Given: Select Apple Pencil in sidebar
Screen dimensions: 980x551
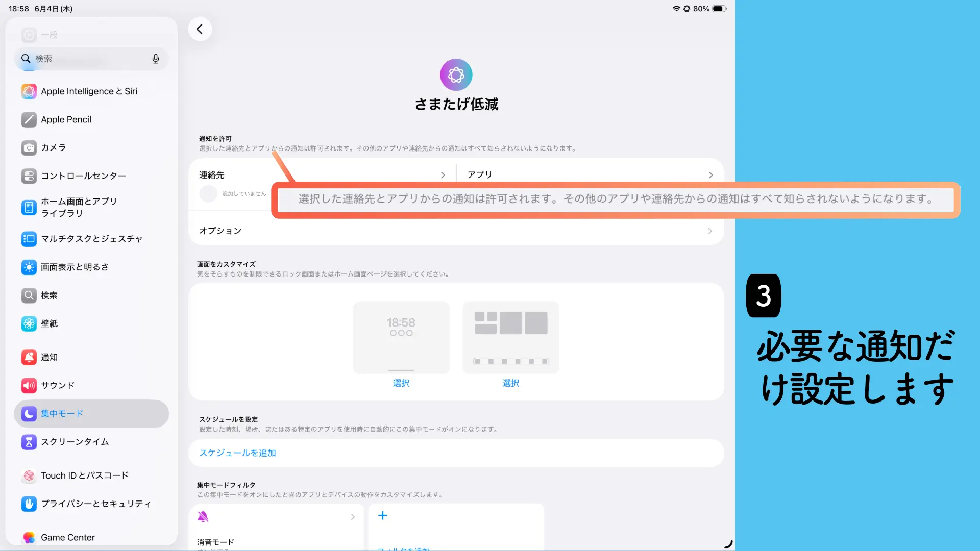Looking at the screenshot, I should pos(91,119).
